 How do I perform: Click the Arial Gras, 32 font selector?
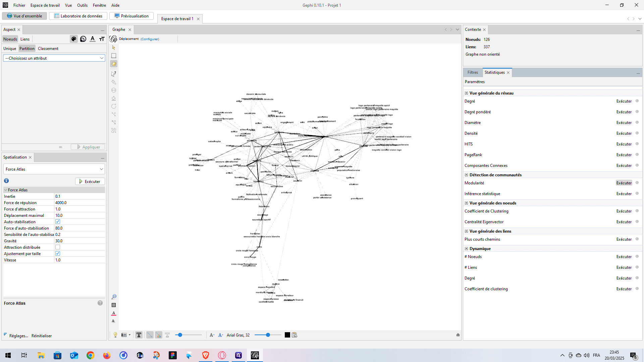238,335
